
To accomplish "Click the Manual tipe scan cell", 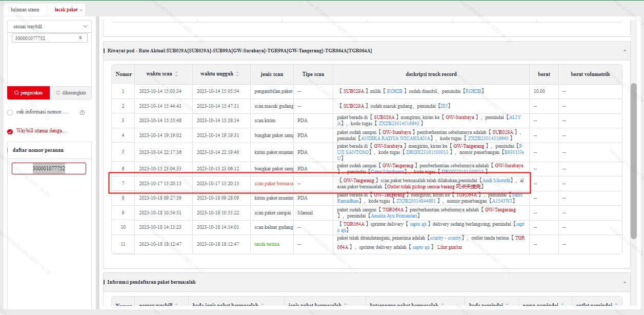I will pos(305,213).
